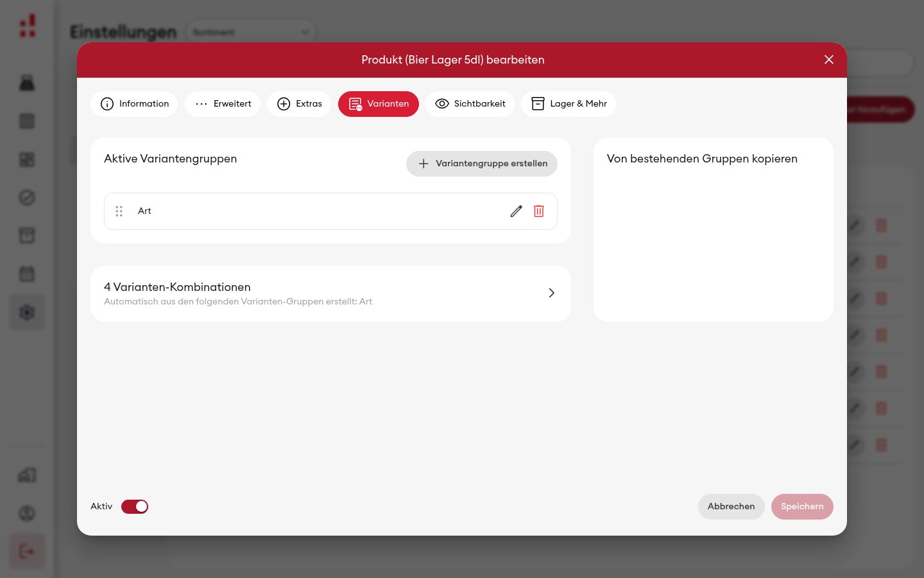
Task: Click the app logo in sidebar
Action: pos(28,26)
